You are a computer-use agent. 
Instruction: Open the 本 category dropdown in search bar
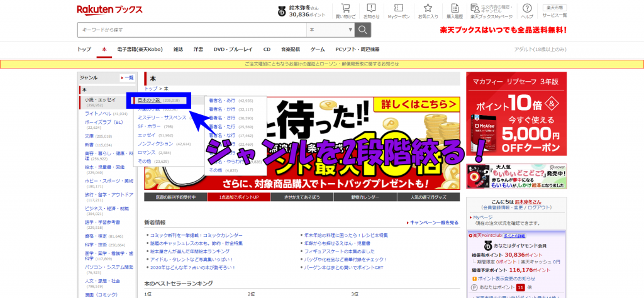coord(331,30)
